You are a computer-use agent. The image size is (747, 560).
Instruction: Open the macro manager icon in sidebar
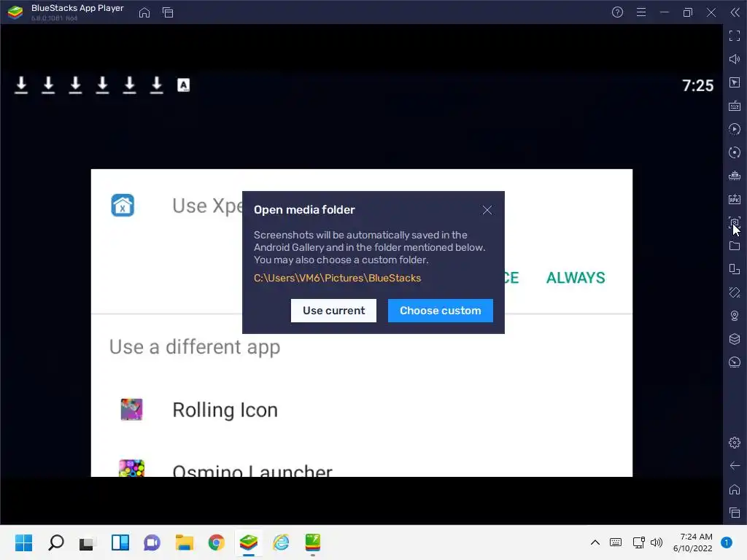tap(735, 176)
